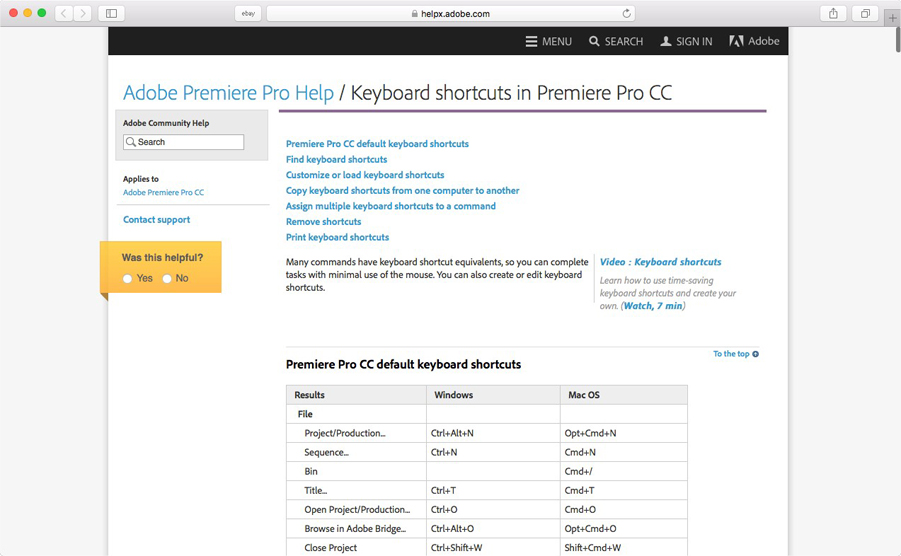Screen dimensions: 901x556
Task: Reload page using the refresh icon
Action: pos(626,13)
